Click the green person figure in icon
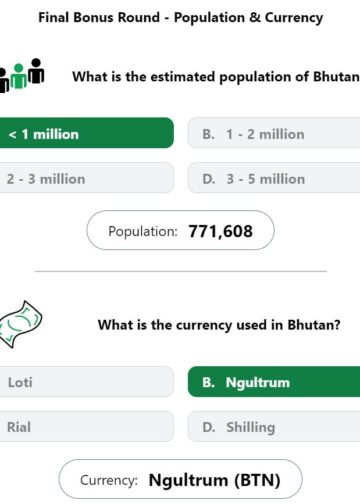Viewport: 360px width, 504px height. tap(19, 76)
